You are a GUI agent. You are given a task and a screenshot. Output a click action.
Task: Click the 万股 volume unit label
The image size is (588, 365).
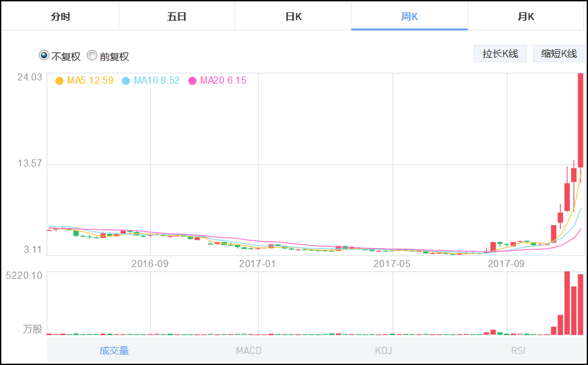[32, 329]
